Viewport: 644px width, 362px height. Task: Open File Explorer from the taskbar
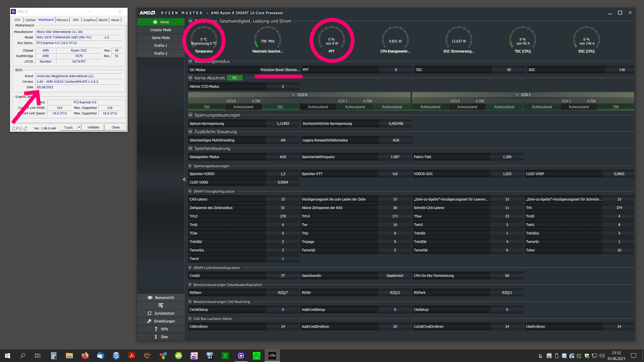[x=69, y=355]
